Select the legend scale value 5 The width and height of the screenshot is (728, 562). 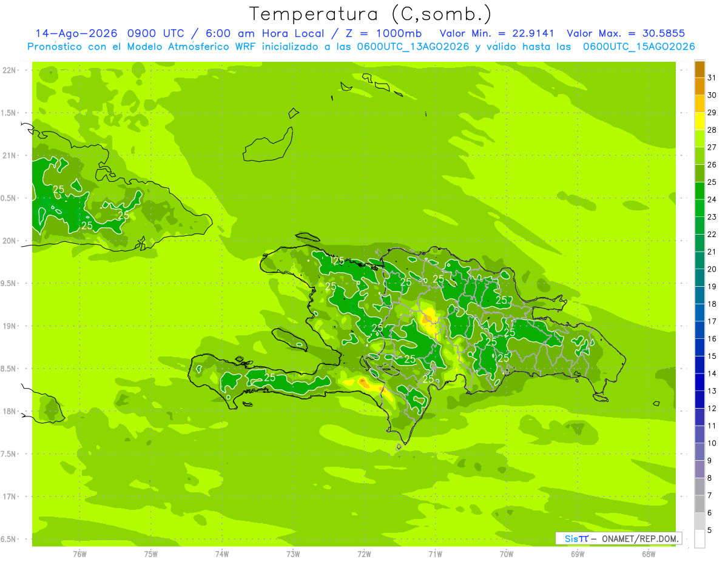(710, 530)
